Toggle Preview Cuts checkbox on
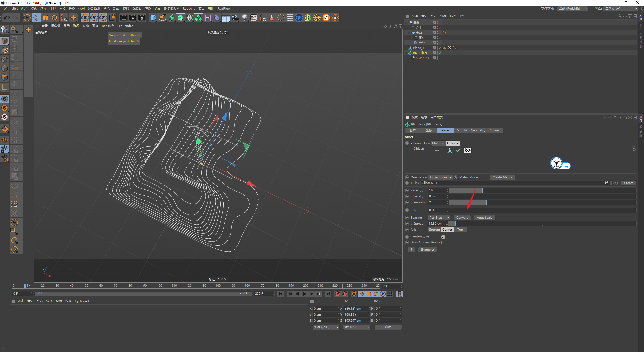This screenshot has height=352, width=644. point(443,237)
